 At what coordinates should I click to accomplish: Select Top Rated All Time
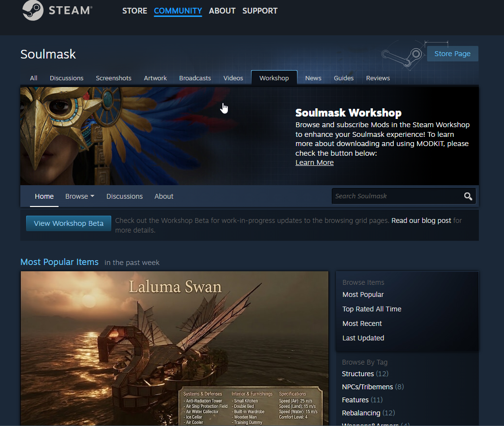tap(371, 309)
